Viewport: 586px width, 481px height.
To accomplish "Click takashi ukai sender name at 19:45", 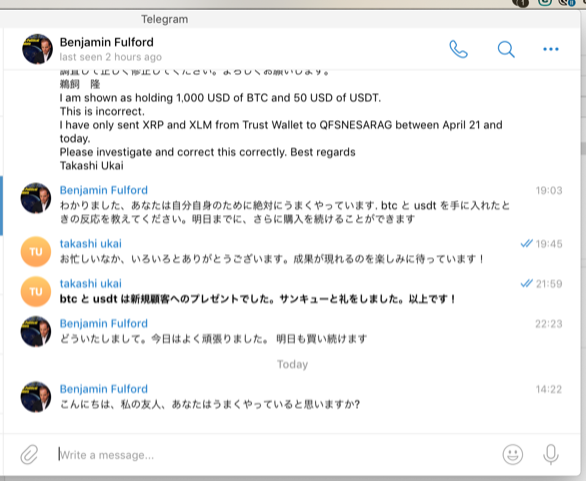I will [90, 244].
